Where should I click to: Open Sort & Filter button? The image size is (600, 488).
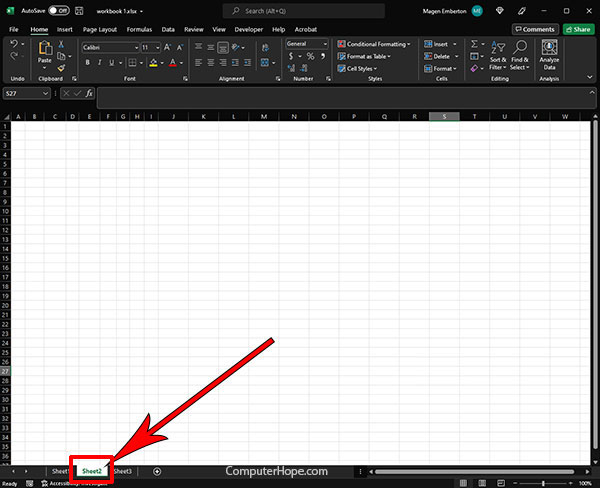498,55
